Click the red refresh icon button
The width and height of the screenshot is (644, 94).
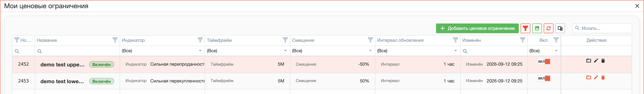[549, 28]
